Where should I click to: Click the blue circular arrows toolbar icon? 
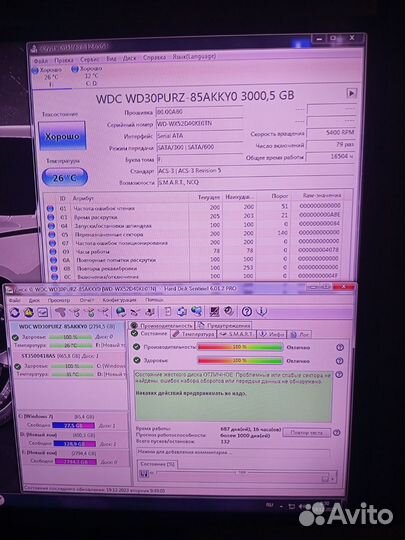click(181, 312)
